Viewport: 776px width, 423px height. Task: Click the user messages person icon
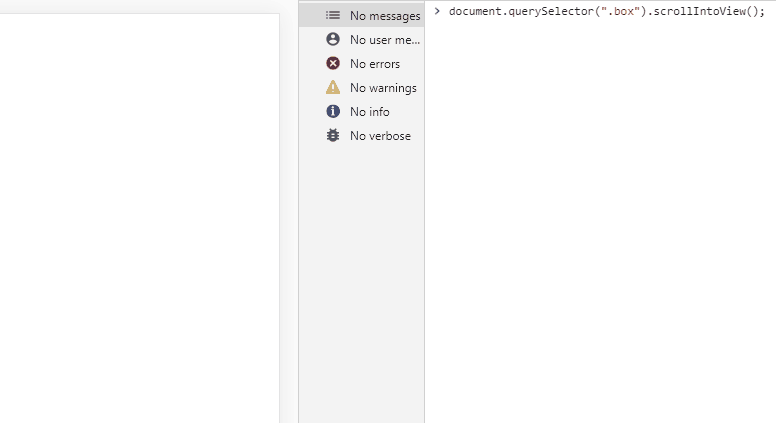point(333,40)
